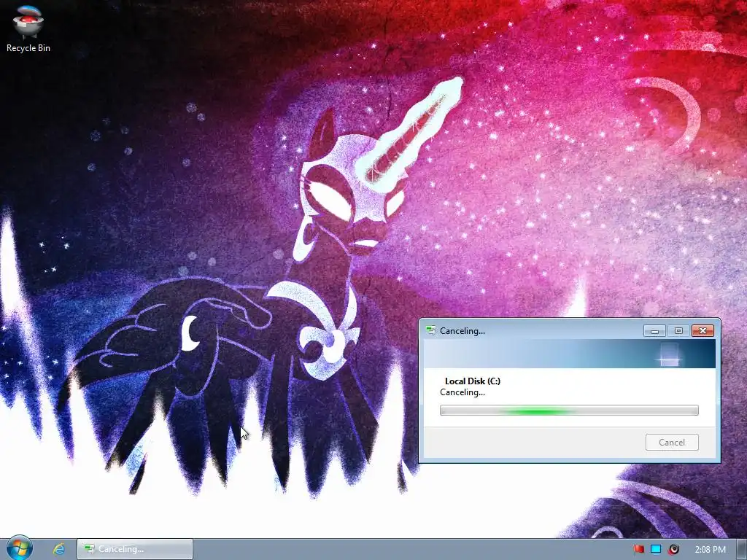Click the dialog's title bar icon
747x560 pixels.
click(x=431, y=330)
